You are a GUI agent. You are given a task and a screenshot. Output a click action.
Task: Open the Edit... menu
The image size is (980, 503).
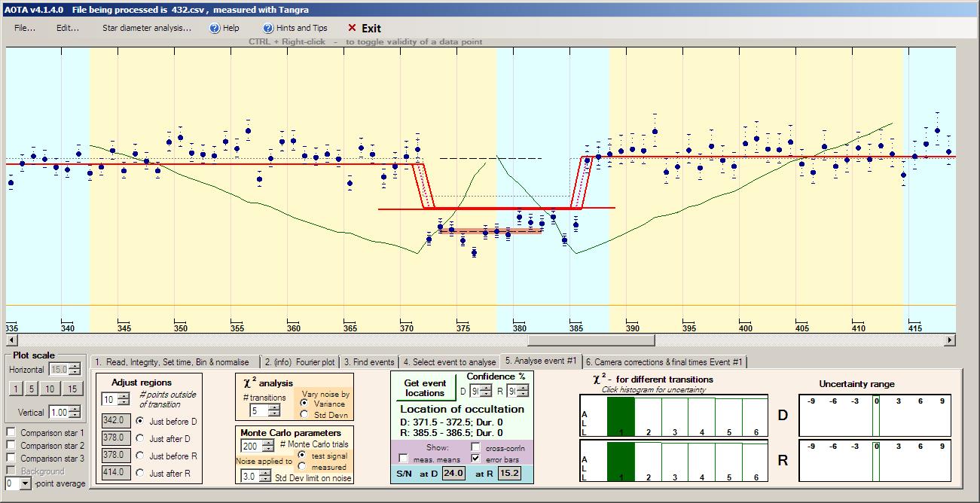[x=68, y=28]
